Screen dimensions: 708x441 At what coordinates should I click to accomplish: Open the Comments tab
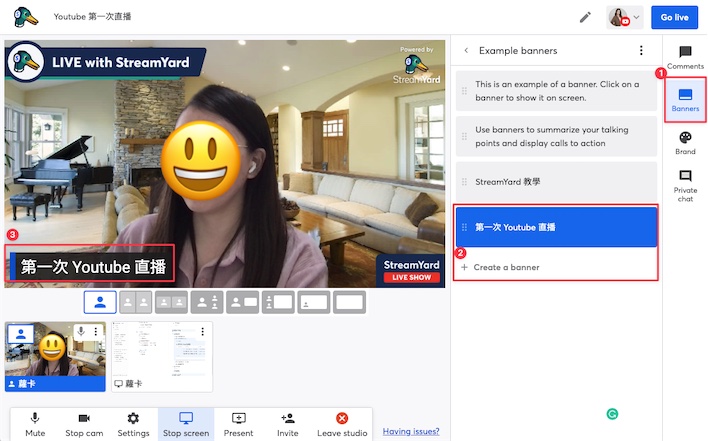tap(685, 58)
